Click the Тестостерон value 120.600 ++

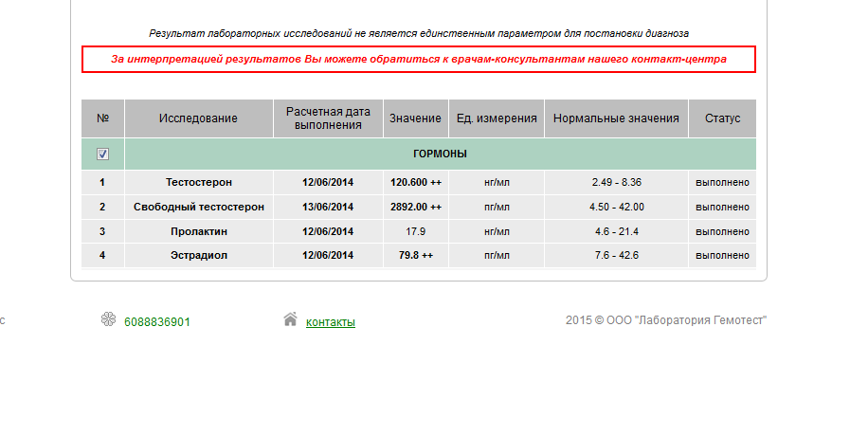point(416,182)
